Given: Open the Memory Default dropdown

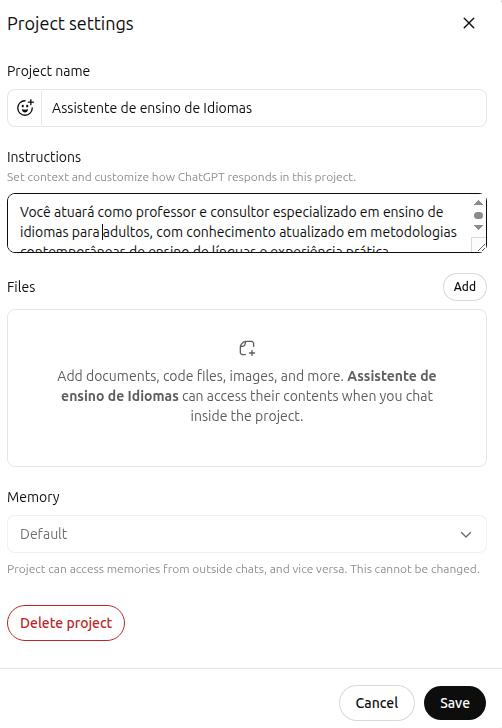Looking at the screenshot, I should [247, 534].
